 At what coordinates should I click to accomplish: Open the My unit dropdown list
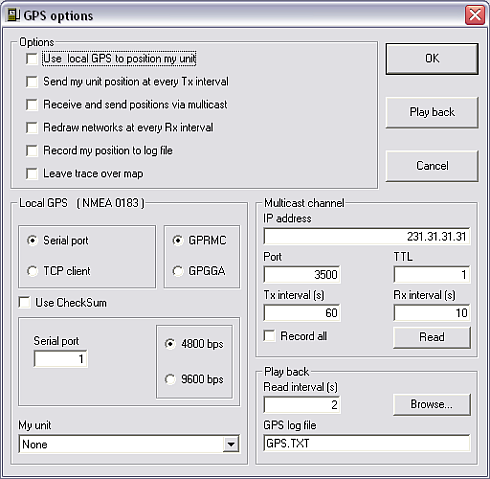coord(231,444)
